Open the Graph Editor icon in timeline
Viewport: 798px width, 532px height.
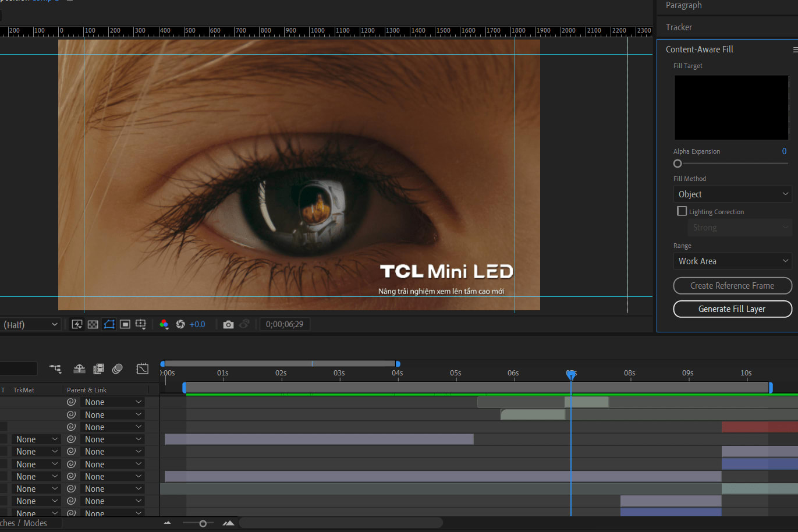click(143, 368)
